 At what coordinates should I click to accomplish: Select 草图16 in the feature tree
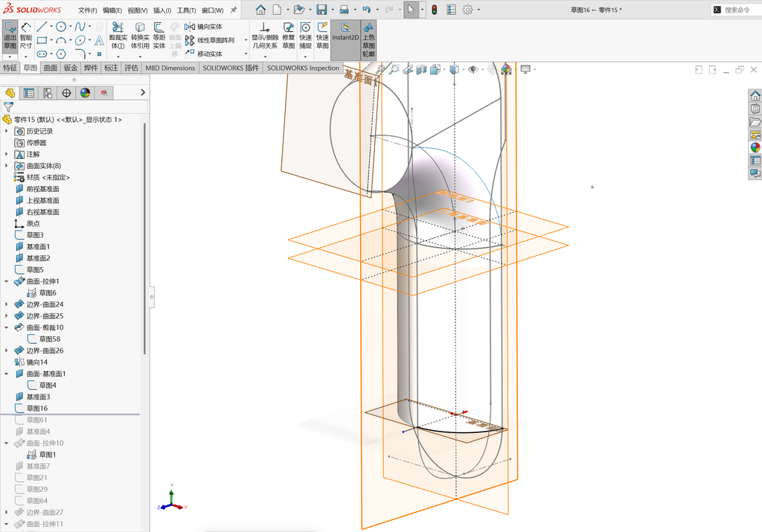(37, 408)
